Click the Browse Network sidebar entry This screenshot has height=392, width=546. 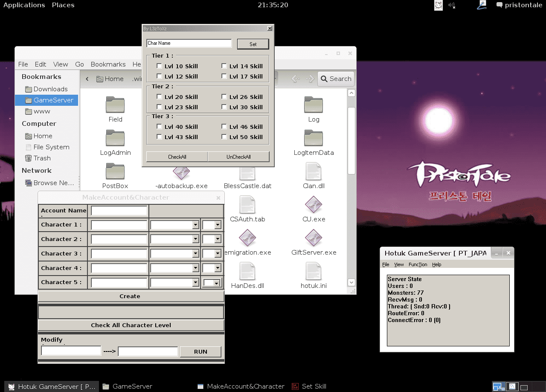[49, 183]
